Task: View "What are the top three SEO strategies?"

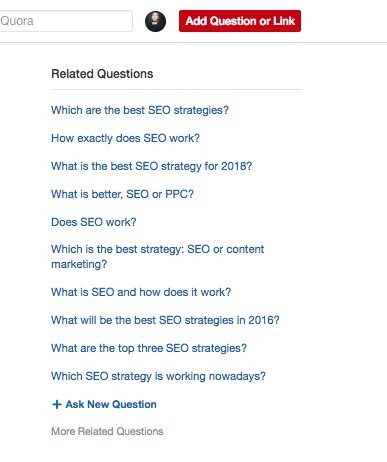Action: [149, 348]
